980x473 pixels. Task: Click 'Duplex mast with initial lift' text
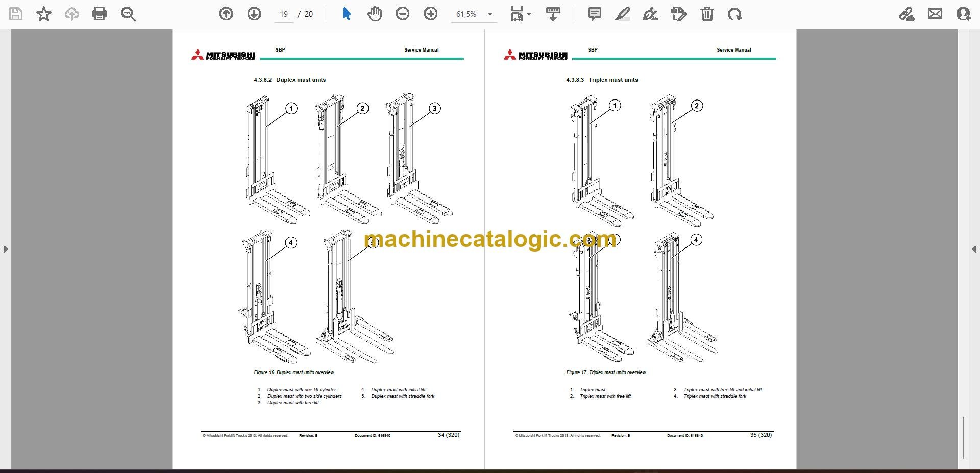coord(398,390)
